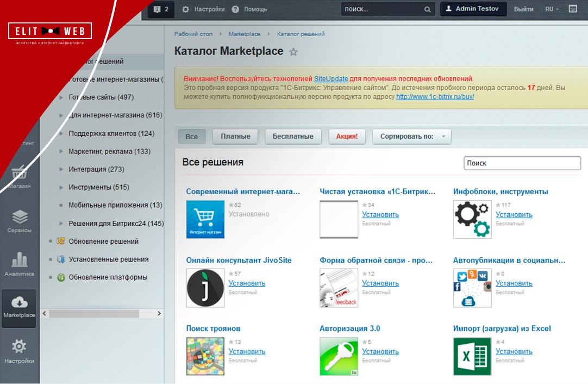Click the JivoSite logo icon
The height and width of the screenshot is (384, 588).
pyautogui.click(x=205, y=288)
